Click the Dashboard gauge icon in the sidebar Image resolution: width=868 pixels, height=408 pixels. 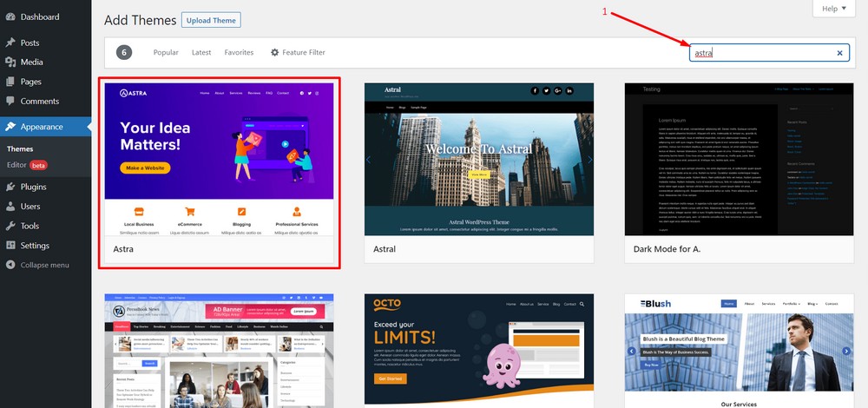point(10,16)
